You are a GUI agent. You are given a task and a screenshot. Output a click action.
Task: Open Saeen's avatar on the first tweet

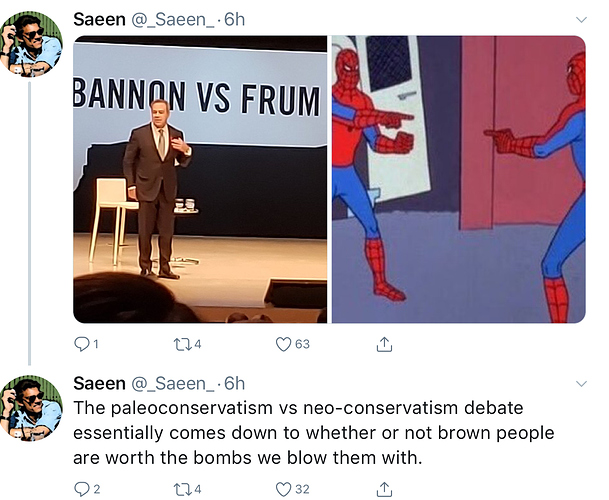tap(30, 44)
